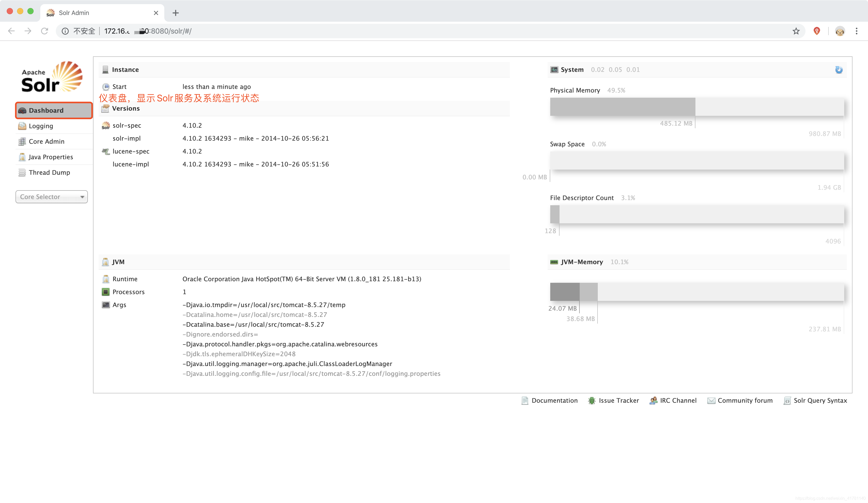The height and width of the screenshot is (503, 868).
Task: Reload the page in browser
Action: tap(44, 31)
